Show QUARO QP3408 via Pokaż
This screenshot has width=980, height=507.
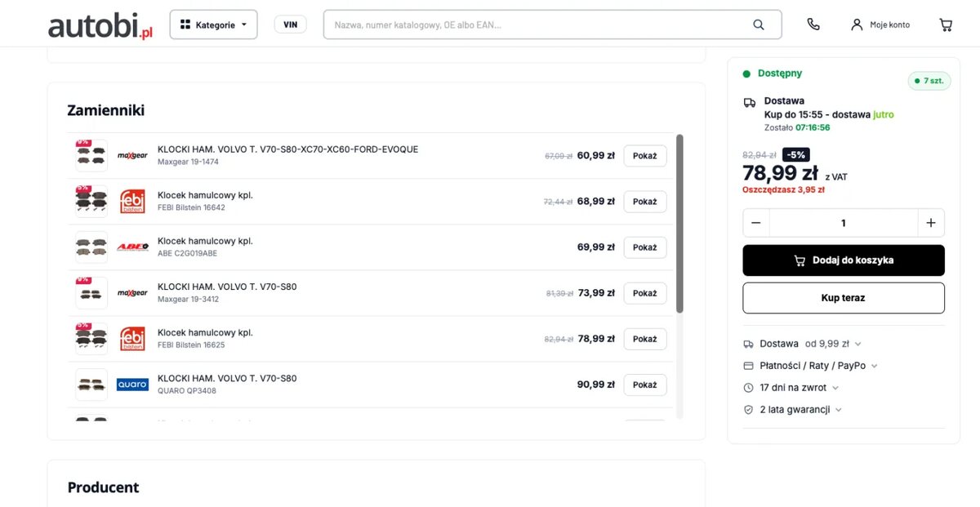coord(645,385)
